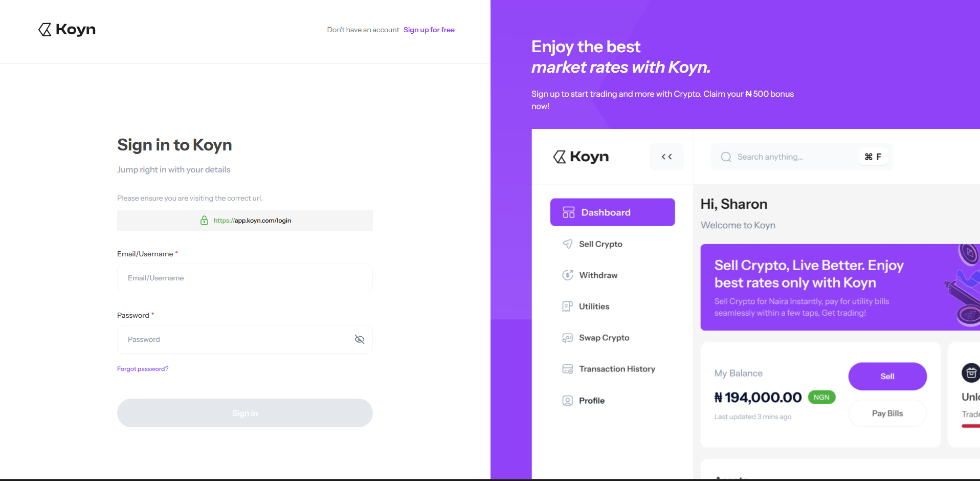
Task: Click the Profile user icon
Action: (568, 401)
